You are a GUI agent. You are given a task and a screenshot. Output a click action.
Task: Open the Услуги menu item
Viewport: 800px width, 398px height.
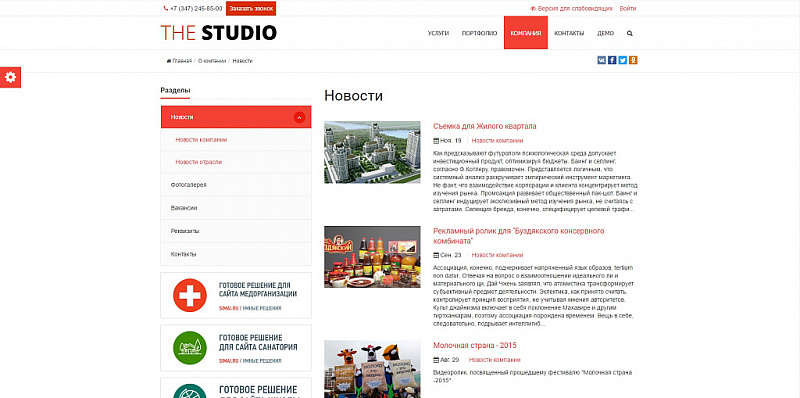[438, 33]
